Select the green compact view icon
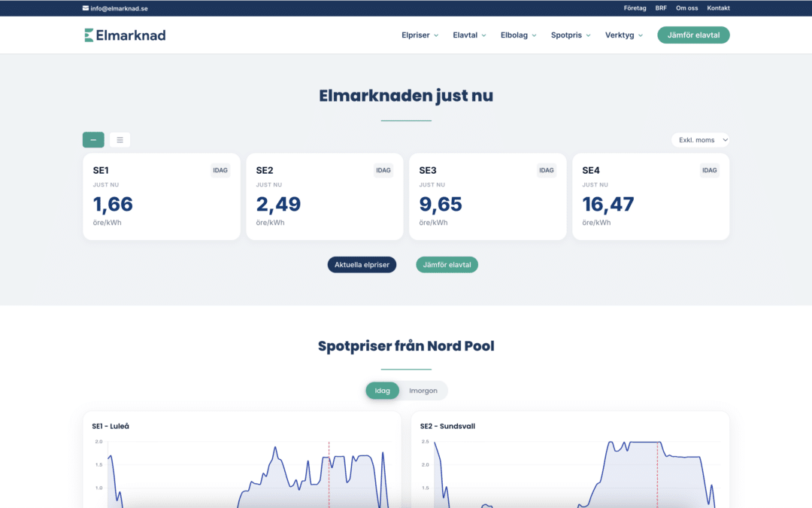 [92, 139]
